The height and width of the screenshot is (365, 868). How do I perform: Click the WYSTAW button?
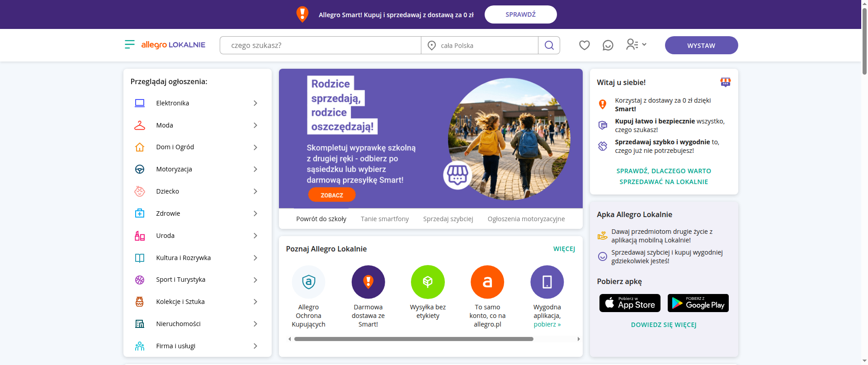701,45
